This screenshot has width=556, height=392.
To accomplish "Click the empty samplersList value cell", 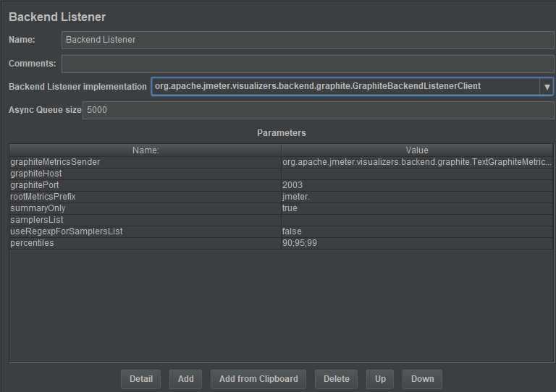I will [x=417, y=220].
